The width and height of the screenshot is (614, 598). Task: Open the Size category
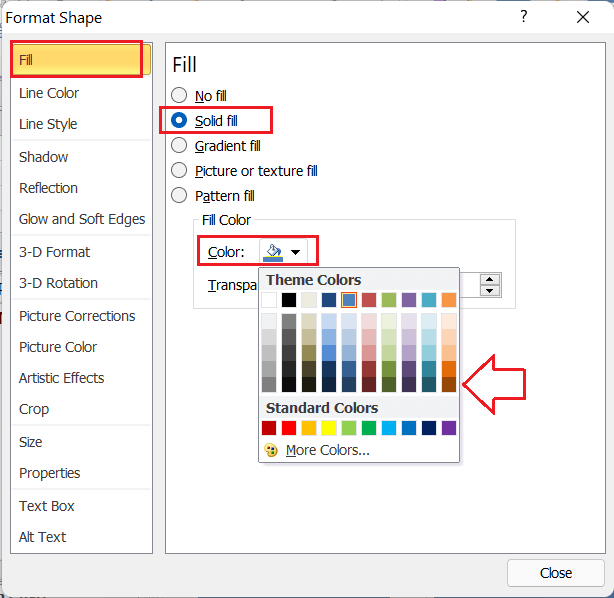81,442
